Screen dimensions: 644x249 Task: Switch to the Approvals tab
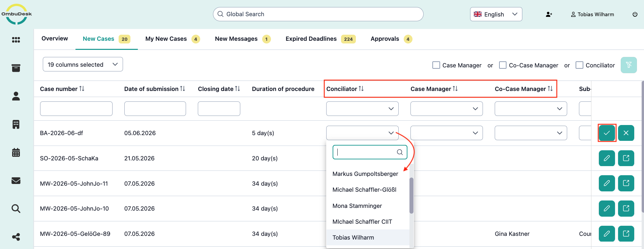391,39
